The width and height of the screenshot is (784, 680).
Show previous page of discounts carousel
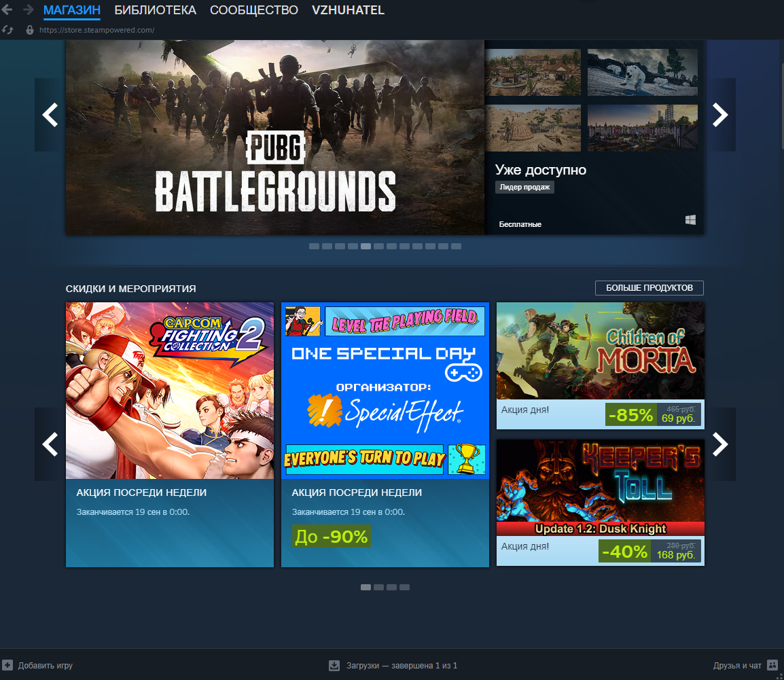coord(50,444)
